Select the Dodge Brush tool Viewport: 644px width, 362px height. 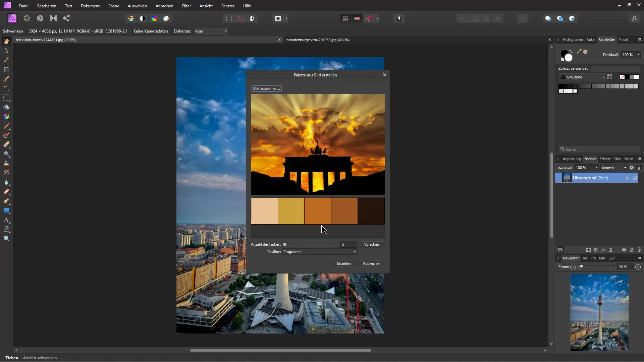6,154
